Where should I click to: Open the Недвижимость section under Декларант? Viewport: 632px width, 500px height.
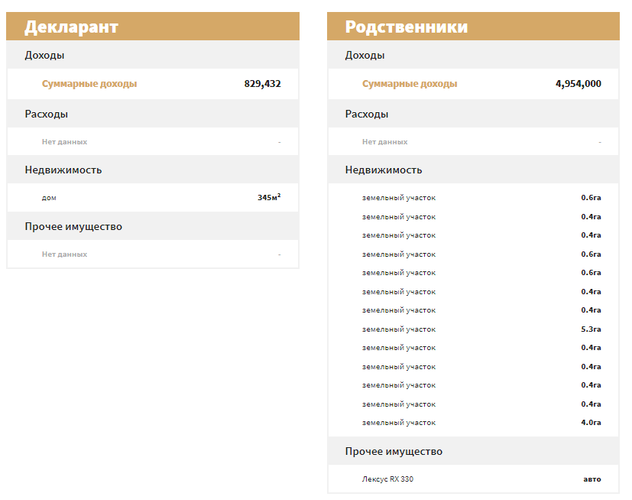pyautogui.click(x=63, y=170)
